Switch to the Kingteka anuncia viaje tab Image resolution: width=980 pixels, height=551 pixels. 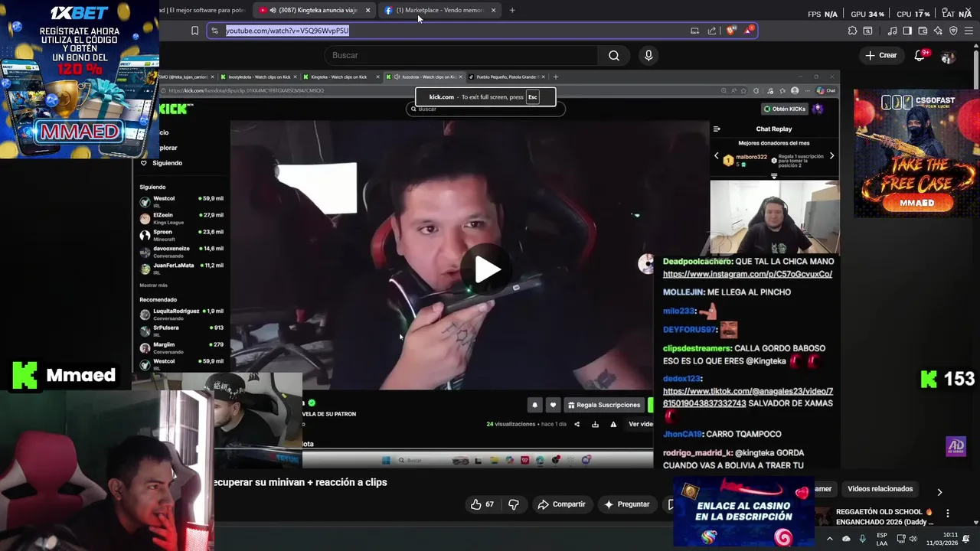tap(314, 10)
